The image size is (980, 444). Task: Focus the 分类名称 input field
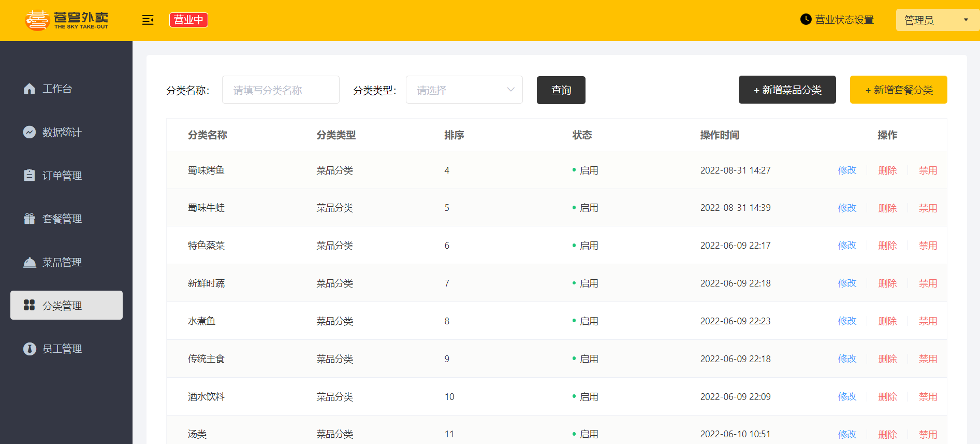pyautogui.click(x=281, y=90)
